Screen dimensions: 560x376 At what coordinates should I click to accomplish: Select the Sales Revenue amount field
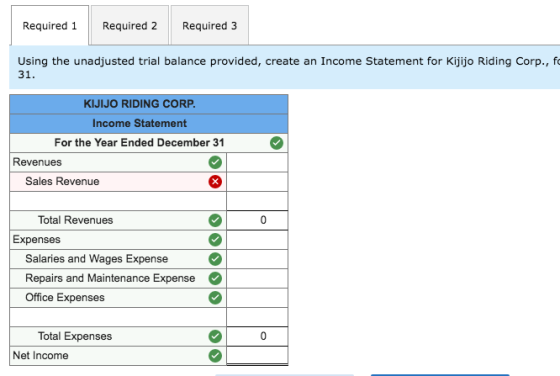coord(257,181)
